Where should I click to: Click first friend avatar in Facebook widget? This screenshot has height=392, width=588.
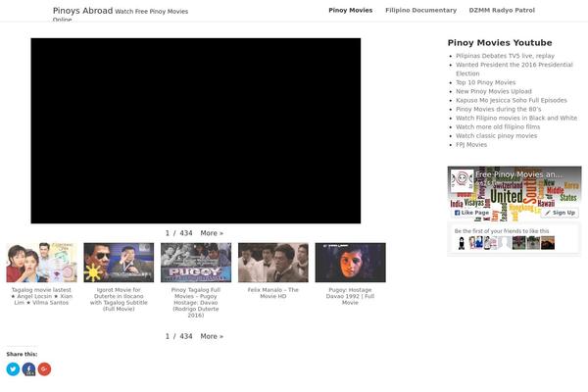(x=462, y=243)
